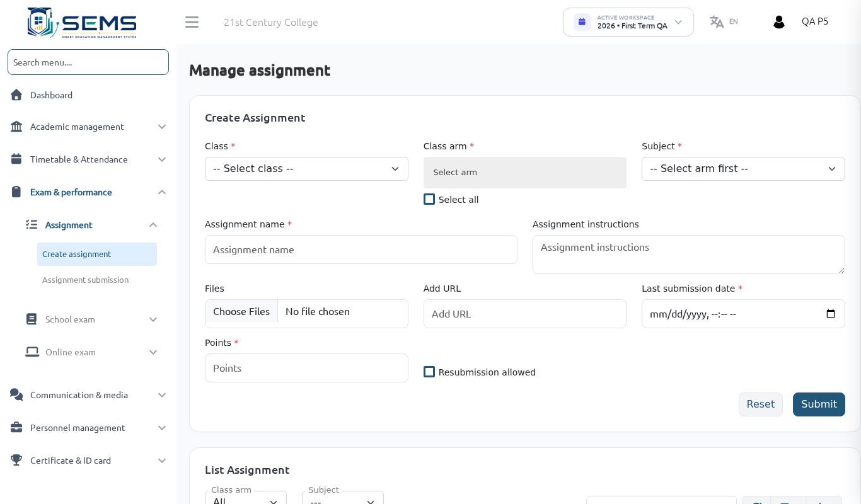Collapse the Assignment submenu chevron
Viewport: 861px width, 504px height.
(153, 225)
